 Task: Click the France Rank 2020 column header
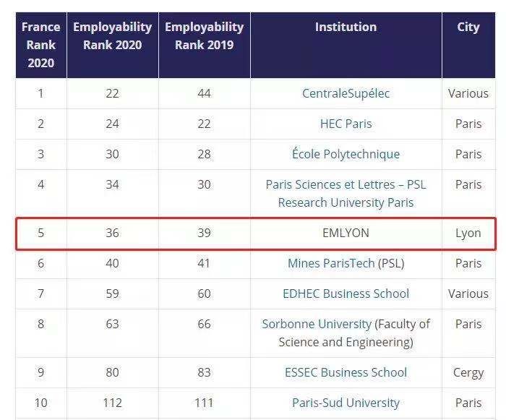[41, 45]
